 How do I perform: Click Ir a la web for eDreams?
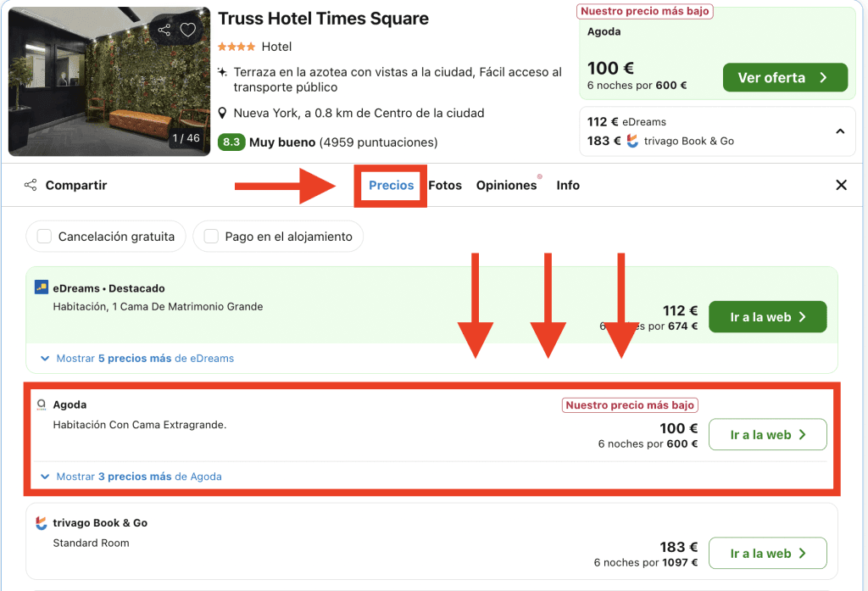(767, 317)
